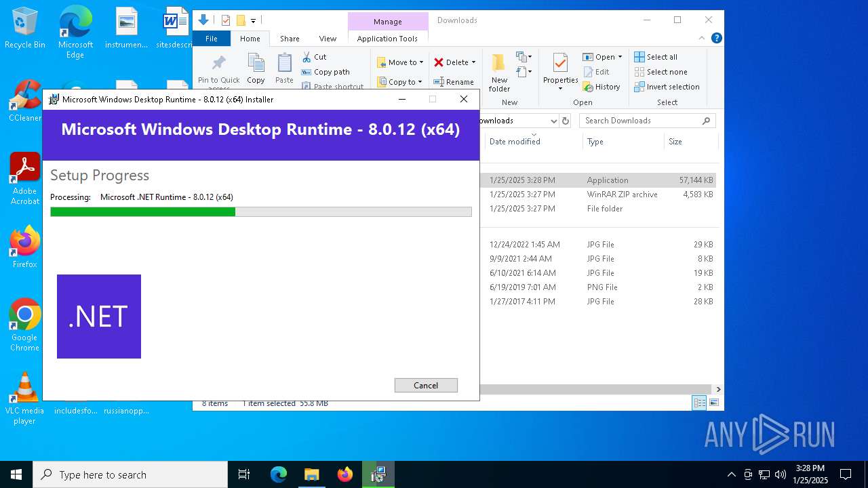Select the Google Chrome desktop shortcut
Image resolution: width=868 pixels, height=488 pixels.
tap(25, 325)
